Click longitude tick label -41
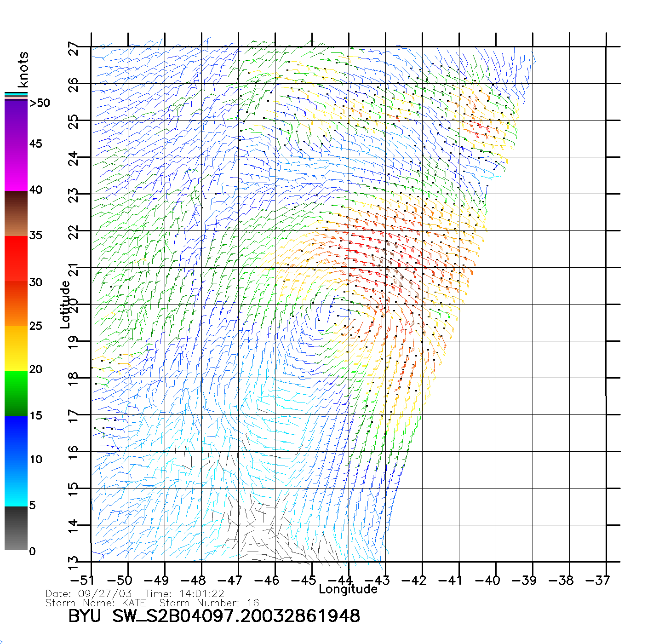Viewport: 653px width, 644px height. coord(450,581)
